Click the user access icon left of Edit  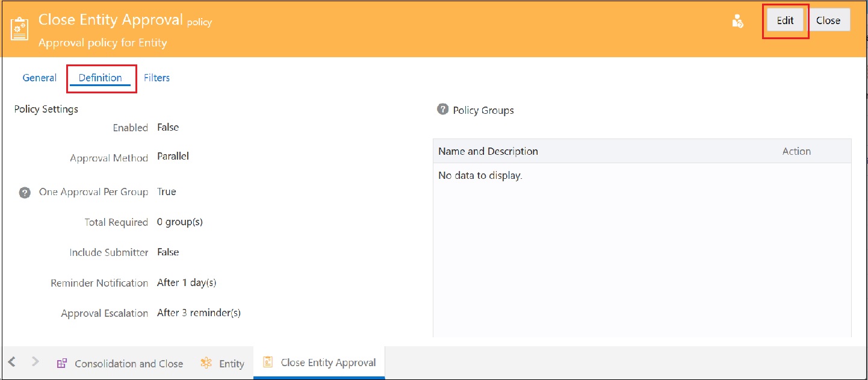pyautogui.click(x=738, y=20)
